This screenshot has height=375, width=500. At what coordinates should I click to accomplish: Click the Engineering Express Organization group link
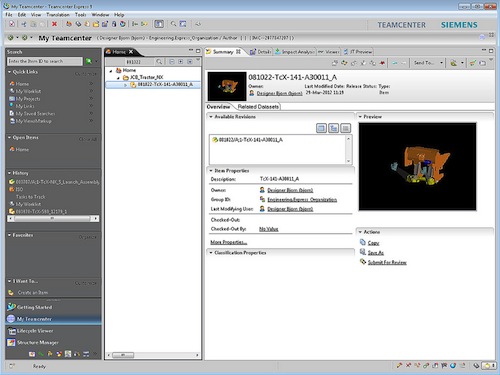tap(302, 199)
